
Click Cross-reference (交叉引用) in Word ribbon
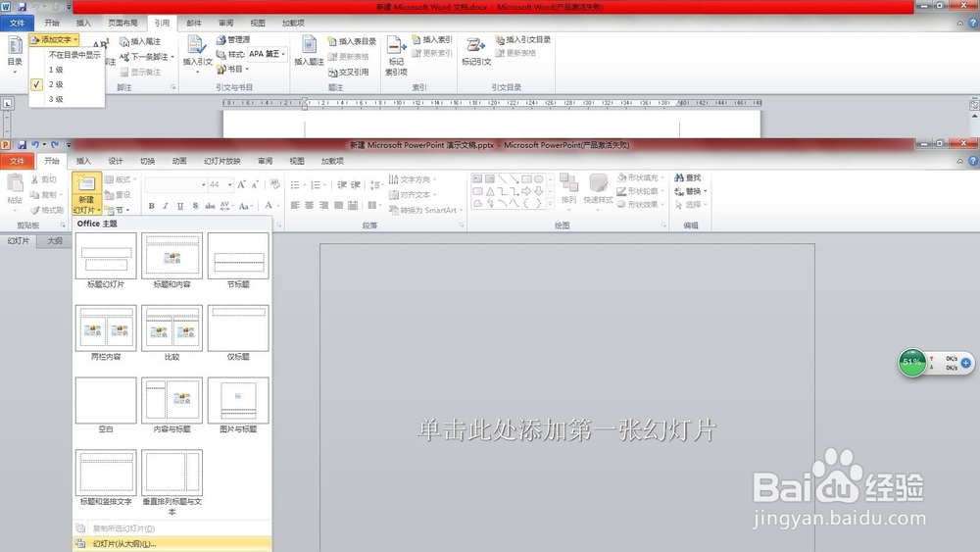(348, 72)
